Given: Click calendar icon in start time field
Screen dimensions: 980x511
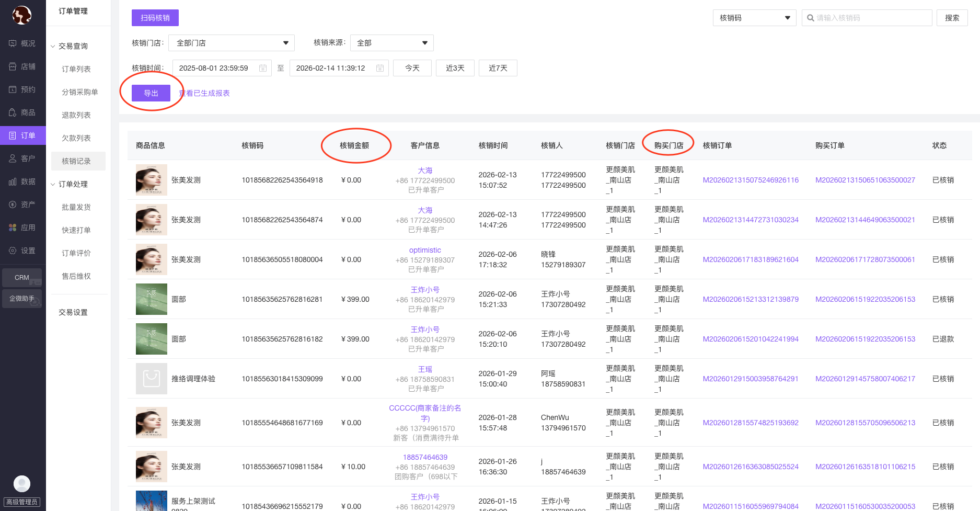Looking at the screenshot, I should tap(263, 68).
